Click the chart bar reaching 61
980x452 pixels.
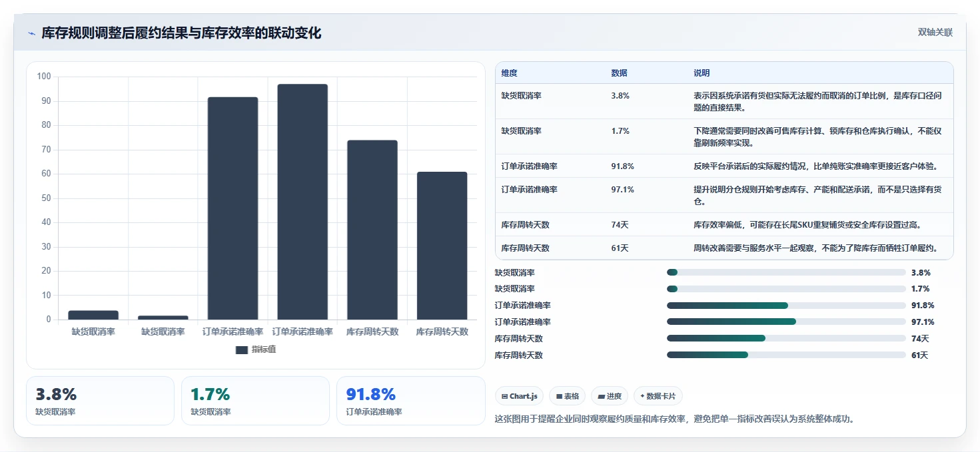442,246
